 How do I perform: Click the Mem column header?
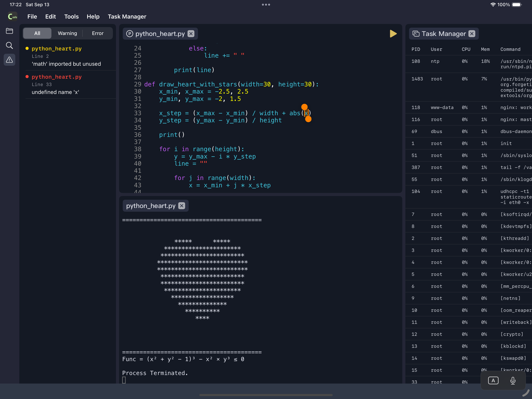pos(485,49)
